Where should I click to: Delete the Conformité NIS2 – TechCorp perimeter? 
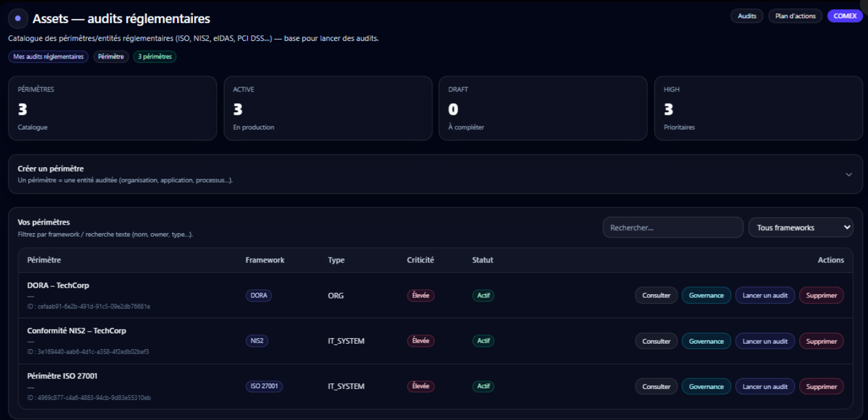(x=822, y=341)
